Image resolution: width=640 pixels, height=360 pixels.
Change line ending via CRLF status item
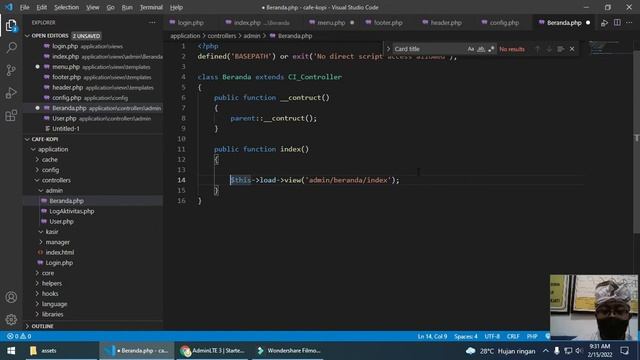513,336
